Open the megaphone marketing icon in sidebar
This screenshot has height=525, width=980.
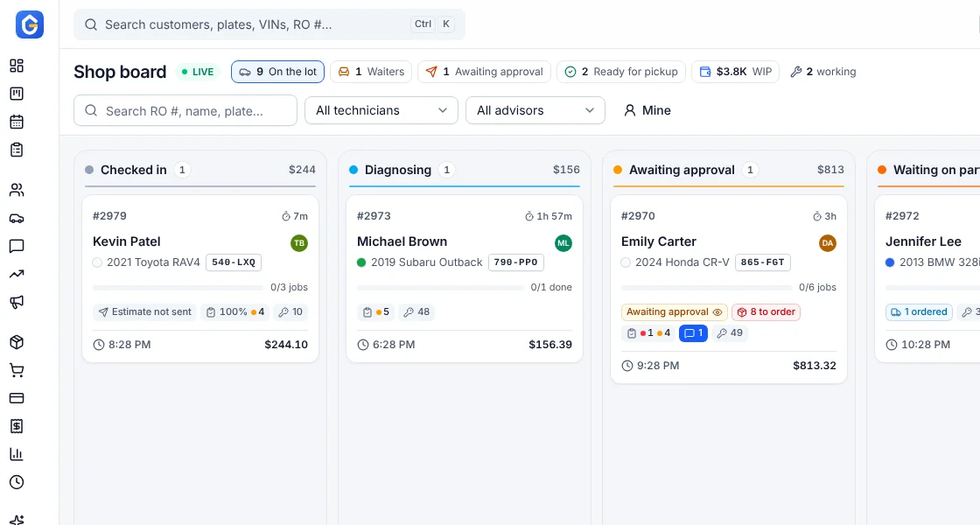click(17, 302)
